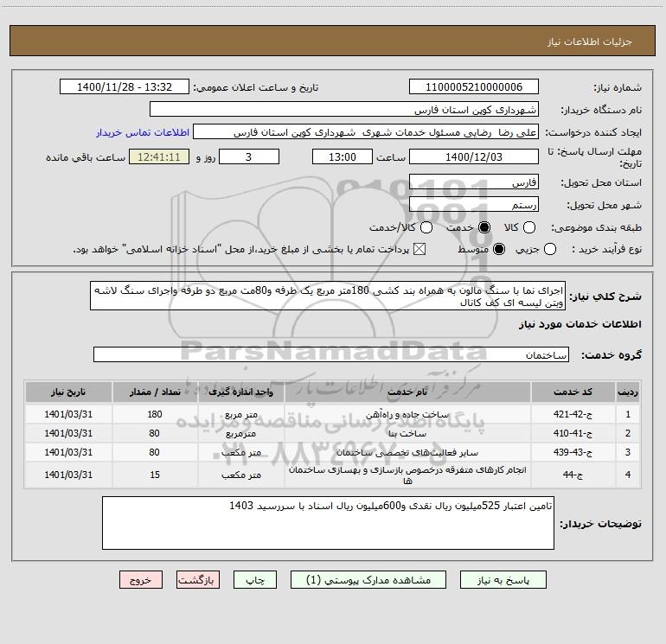
Task: Click the service group ساختمان field
Action: 331,355
